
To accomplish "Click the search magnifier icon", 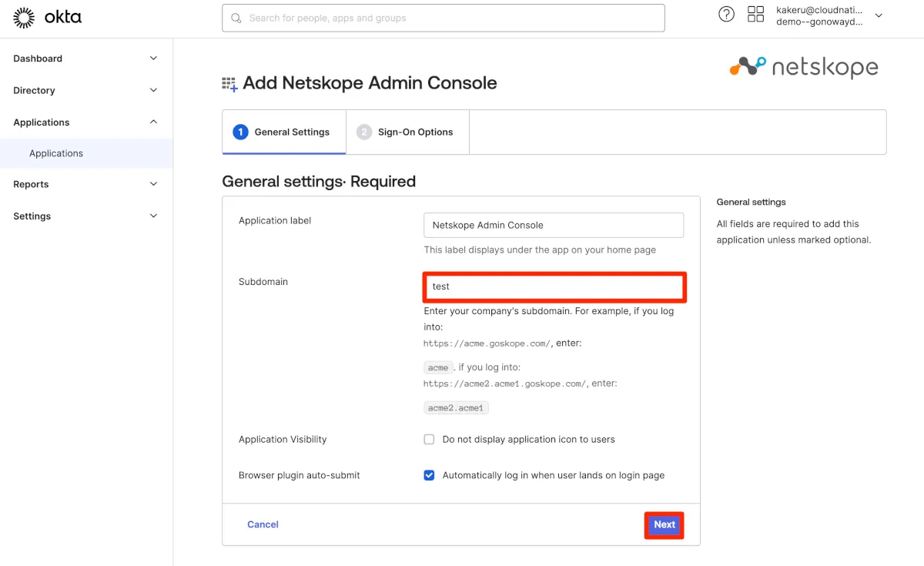I will (236, 18).
